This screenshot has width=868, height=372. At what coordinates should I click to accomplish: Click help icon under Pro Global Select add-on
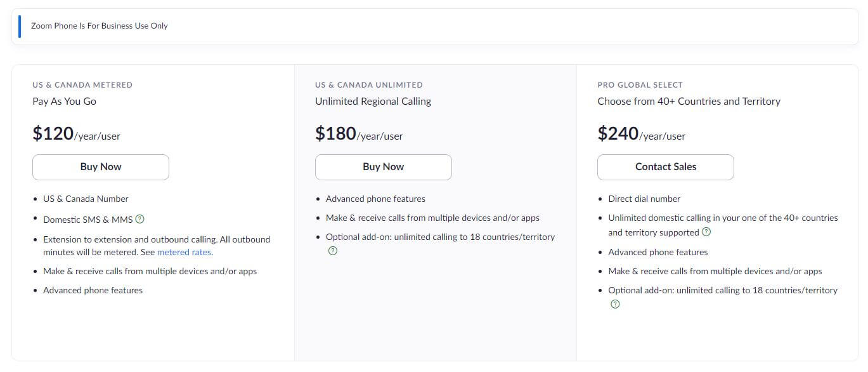coord(615,304)
